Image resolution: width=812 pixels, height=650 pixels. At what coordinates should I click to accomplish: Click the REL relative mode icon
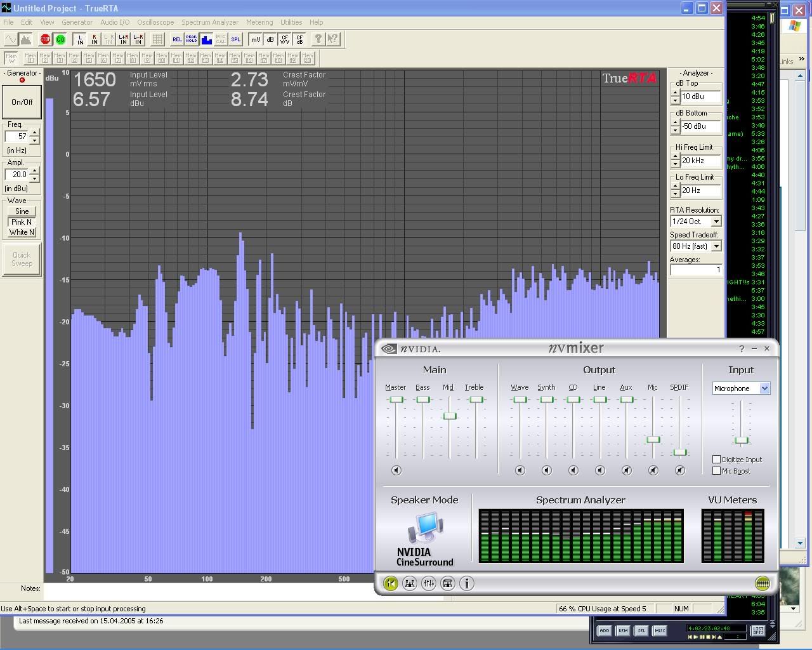tap(177, 39)
